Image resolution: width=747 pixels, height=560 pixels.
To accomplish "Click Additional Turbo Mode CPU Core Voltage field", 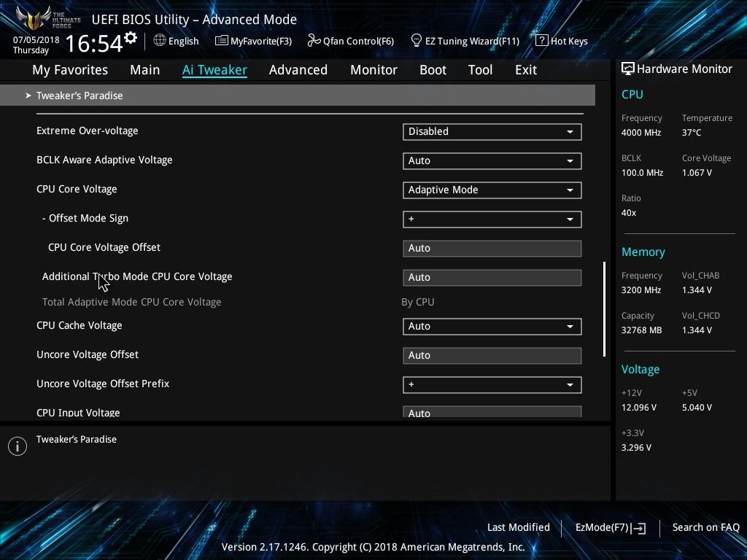I will [492, 277].
